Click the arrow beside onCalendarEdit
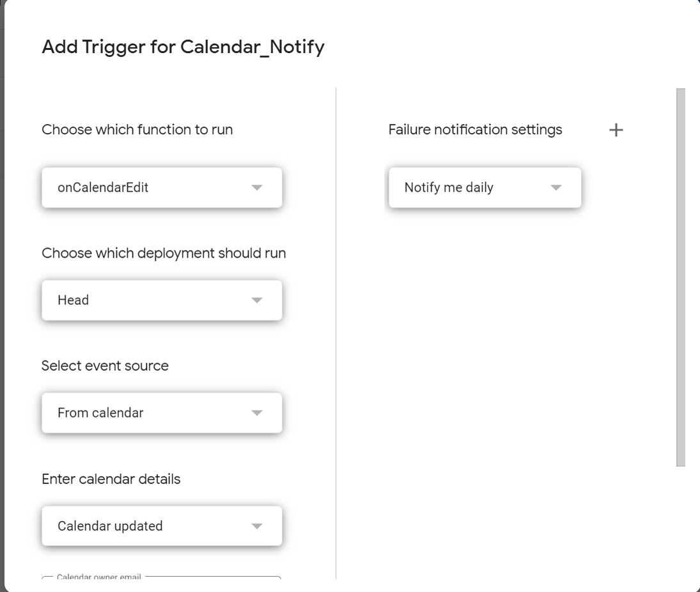 click(x=257, y=188)
